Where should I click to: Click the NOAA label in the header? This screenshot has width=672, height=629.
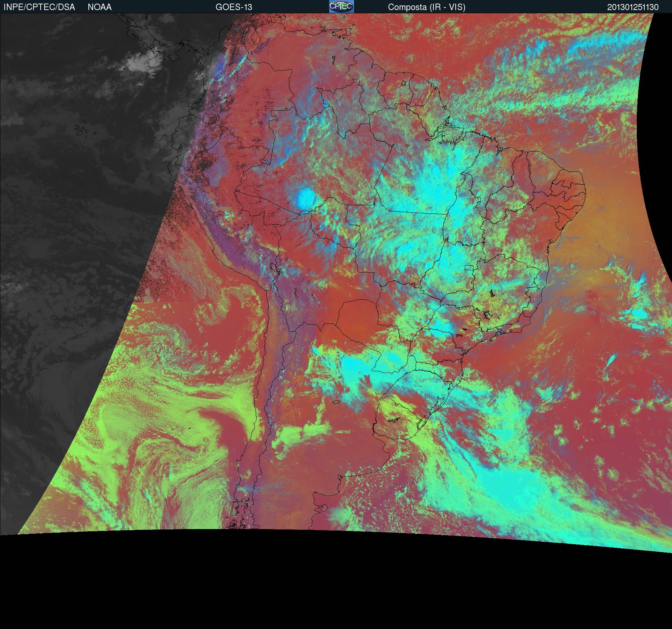click(100, 7)
